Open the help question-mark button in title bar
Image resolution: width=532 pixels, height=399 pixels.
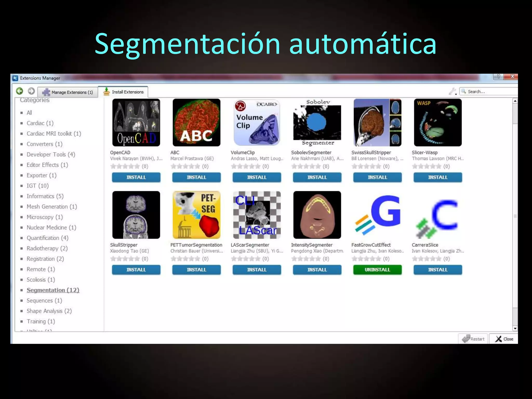498,77
